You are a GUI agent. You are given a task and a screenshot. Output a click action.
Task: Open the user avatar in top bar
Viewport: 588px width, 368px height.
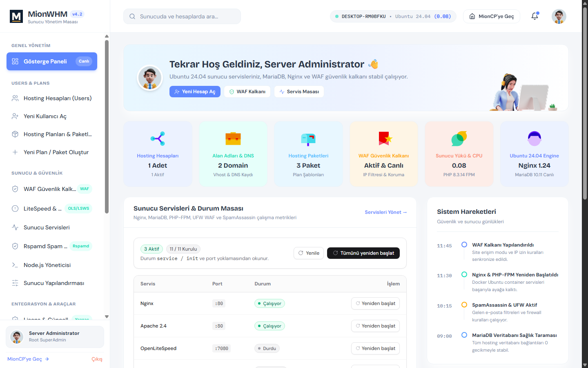coord(559,16)
